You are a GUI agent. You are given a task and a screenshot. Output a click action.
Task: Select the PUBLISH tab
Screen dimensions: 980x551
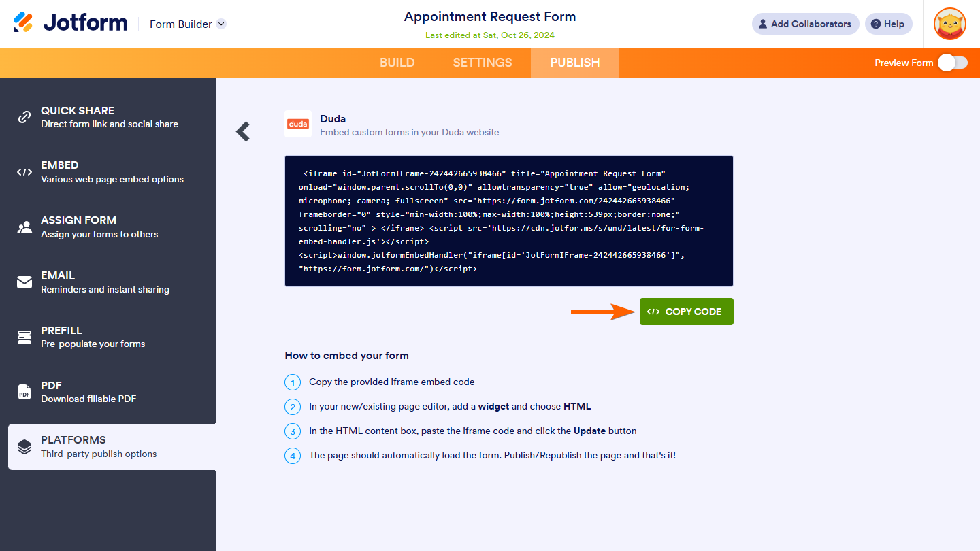coord(575,63)
